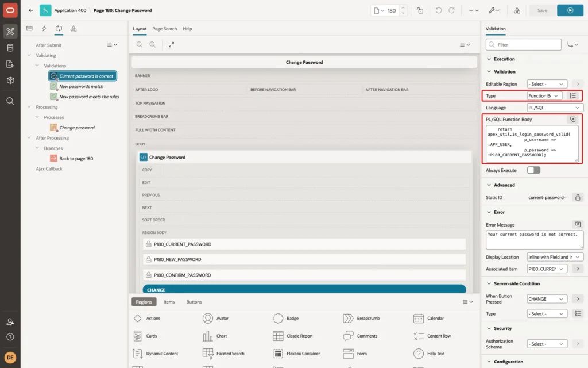The image size is (588, 368).
Task: Switch to the Rendering tree tab icon
Action: (29, 29)
